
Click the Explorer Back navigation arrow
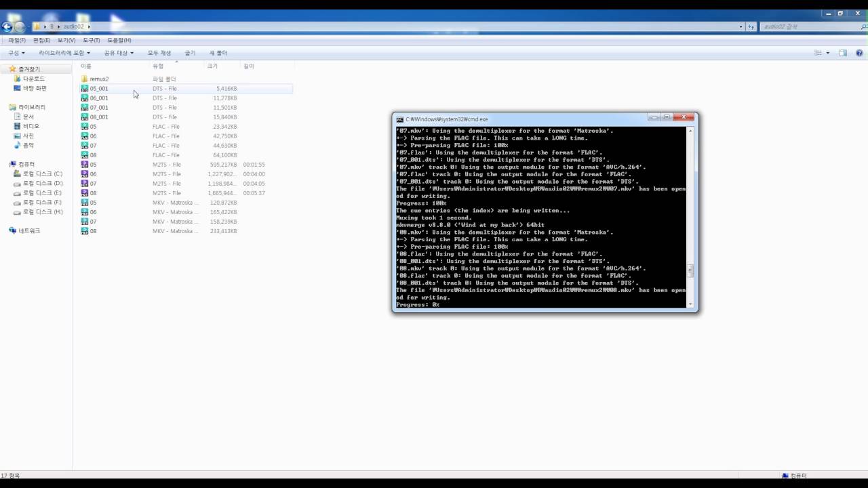point(7,27)
